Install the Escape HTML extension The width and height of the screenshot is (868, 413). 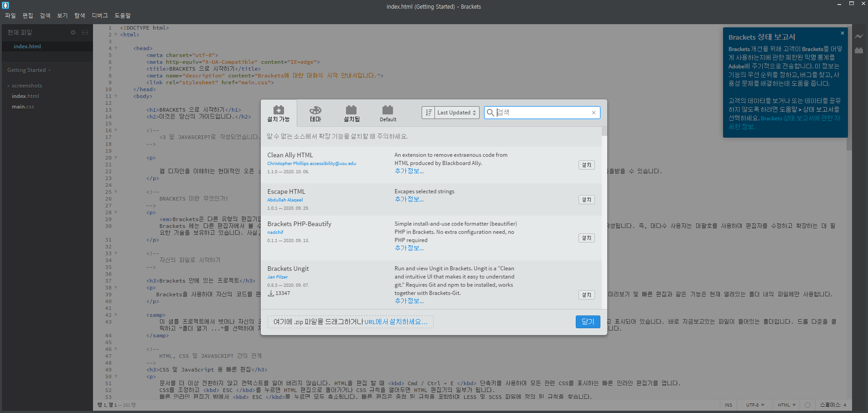tap(587, 200)
